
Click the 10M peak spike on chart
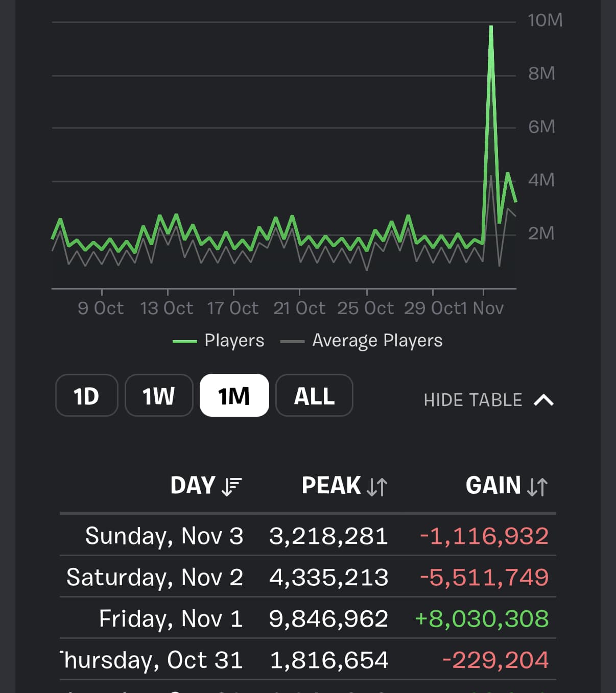pyautogui.click(x=491, y=28)
